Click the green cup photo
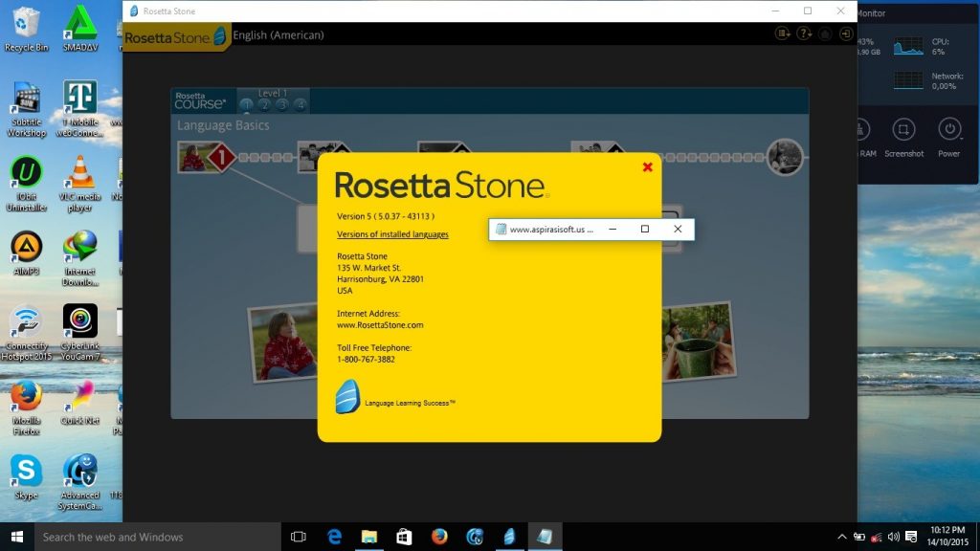 point(698,342)
